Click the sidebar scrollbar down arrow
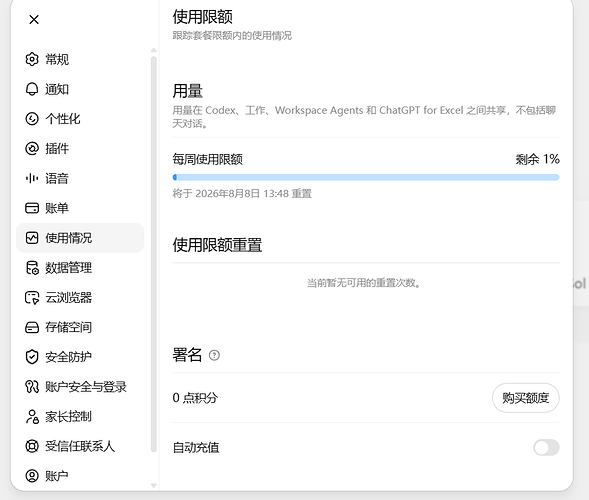The height and width of the screenshot is (500, 589). pyautogui.click(x=154, y=485)
